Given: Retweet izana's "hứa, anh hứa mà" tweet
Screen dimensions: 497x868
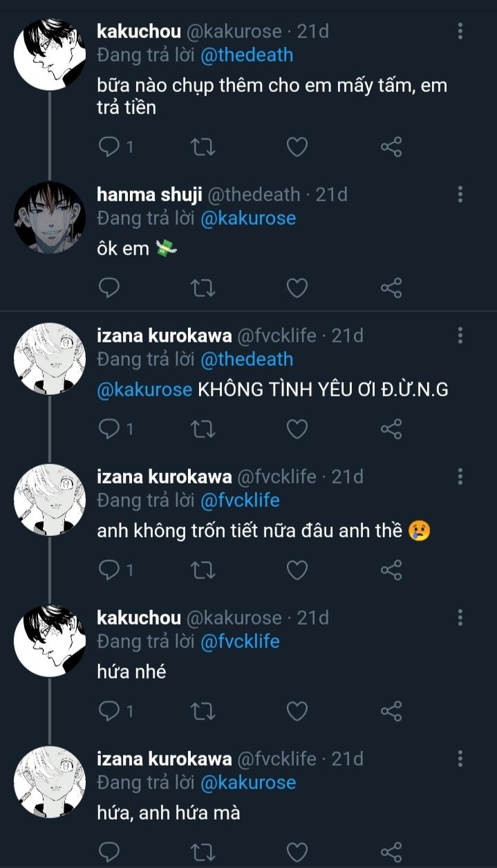Looking at the screenshot, I should [203, 852].
